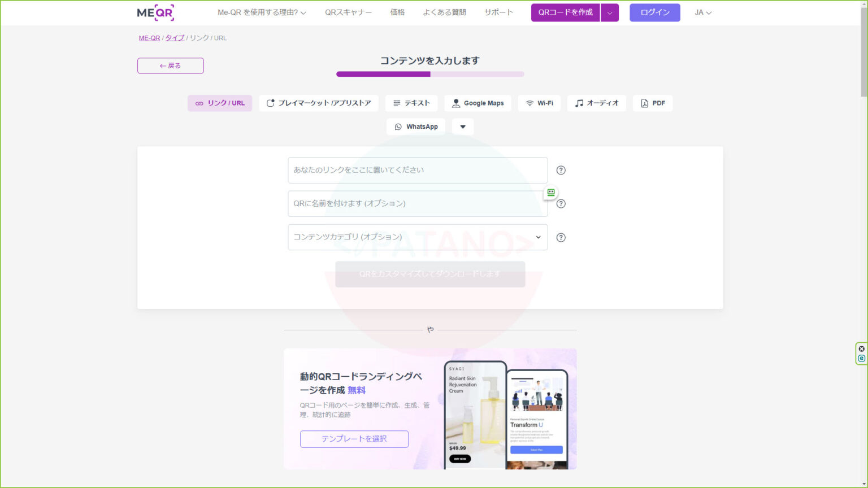This screenshot has width=868, height=488.
Task: Click the ログイン button
Action: 654,12
